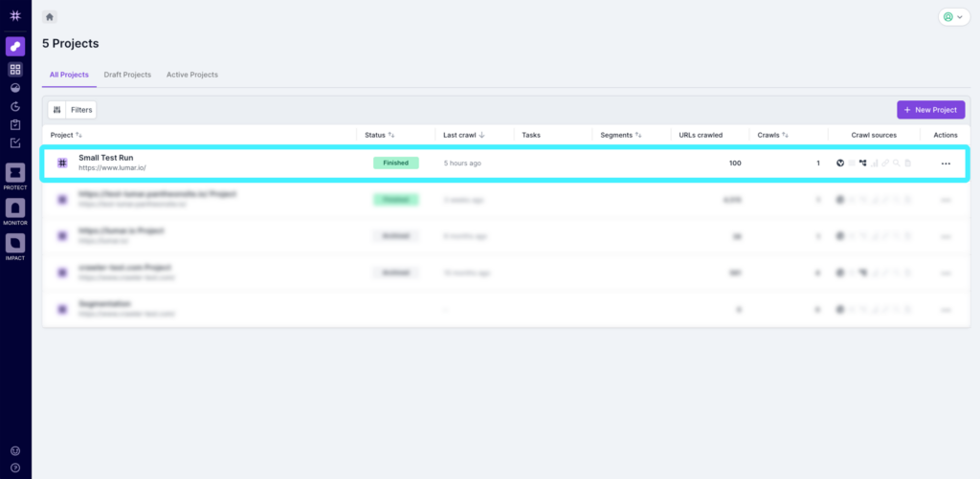Click the file upload source icon for Small Test Run
Screen dimensions: 980x479
tap(907, 163)
